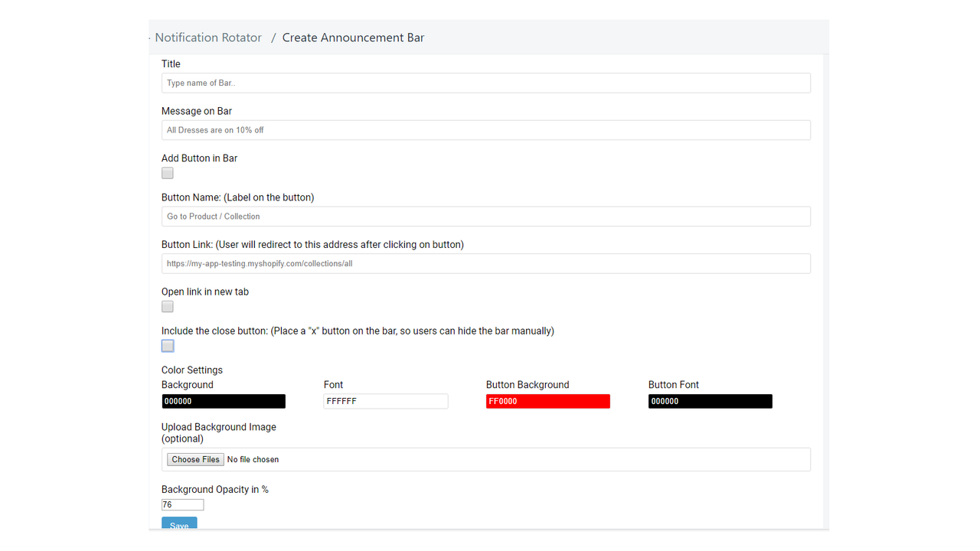Click the Message on Bar input field
Screen dimensions: 980x551
click(486, 129)
